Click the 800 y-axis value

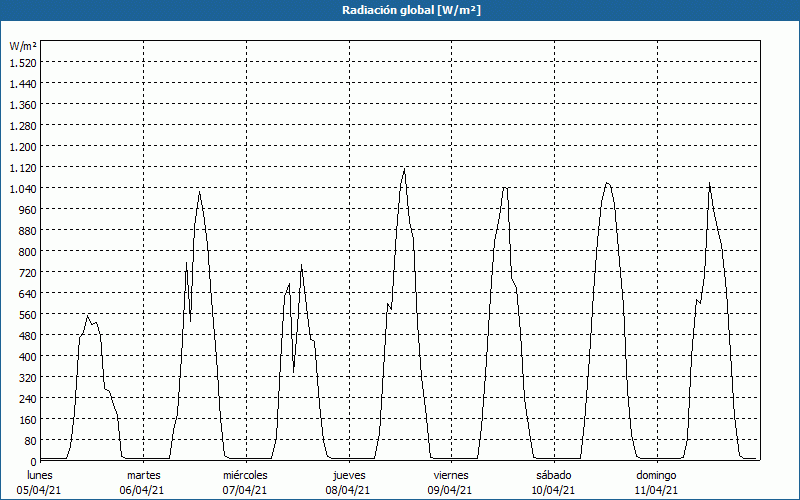28,252
